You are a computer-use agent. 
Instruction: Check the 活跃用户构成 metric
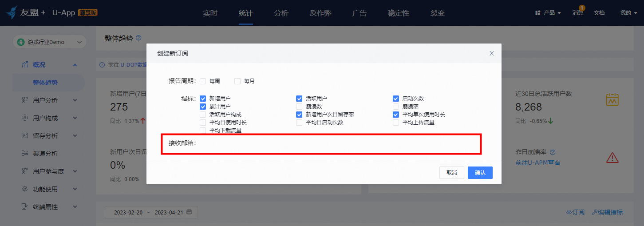(203, 115)
